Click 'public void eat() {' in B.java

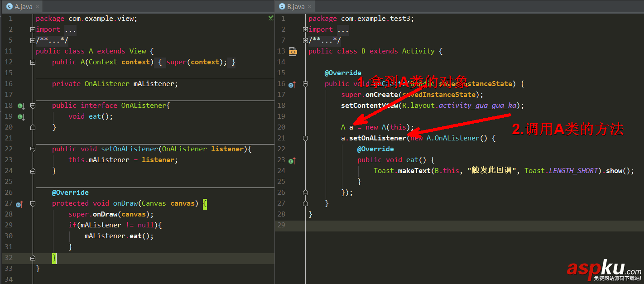(x=396, y=160)
